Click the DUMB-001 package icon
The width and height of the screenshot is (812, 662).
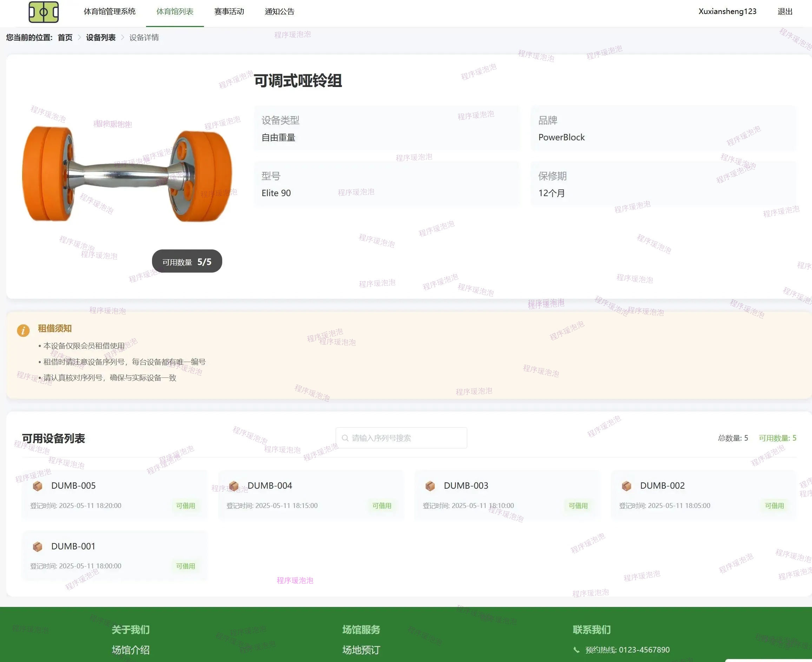tap(38, 547)
